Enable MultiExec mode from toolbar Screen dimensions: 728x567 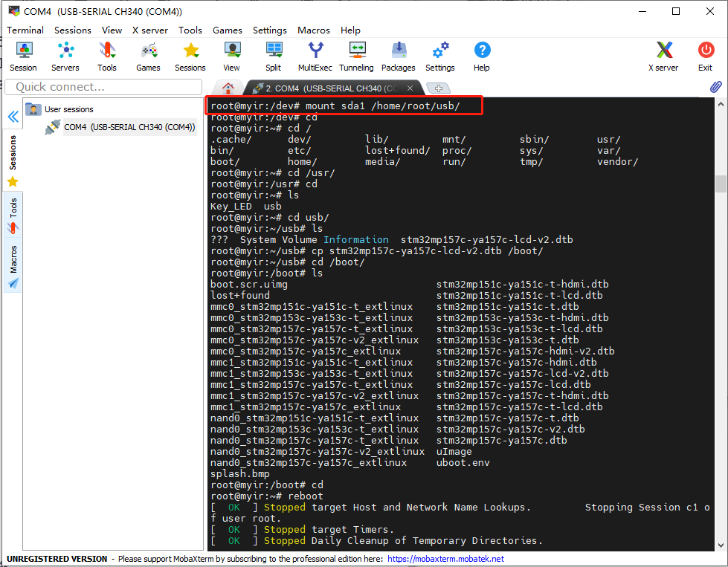coord(315,56)
